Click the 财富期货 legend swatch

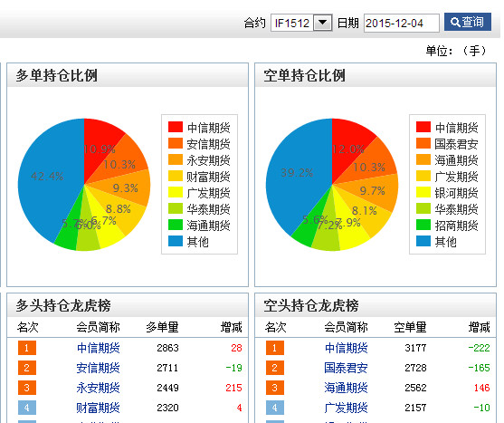176,176
